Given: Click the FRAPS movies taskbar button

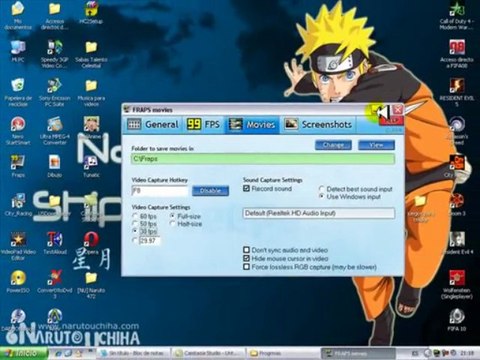Looking at the screenshot, I should 357,353.
